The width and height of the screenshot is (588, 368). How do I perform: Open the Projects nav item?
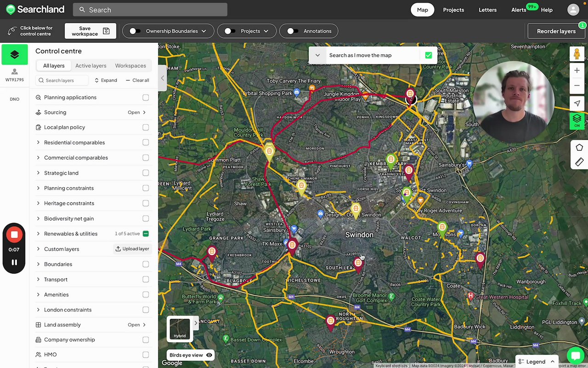point(453,10)
